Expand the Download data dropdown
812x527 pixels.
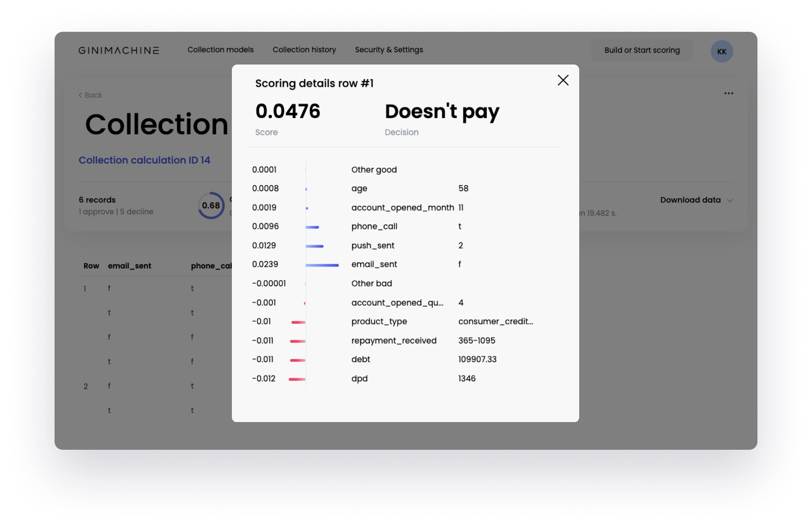pos(697,200)
